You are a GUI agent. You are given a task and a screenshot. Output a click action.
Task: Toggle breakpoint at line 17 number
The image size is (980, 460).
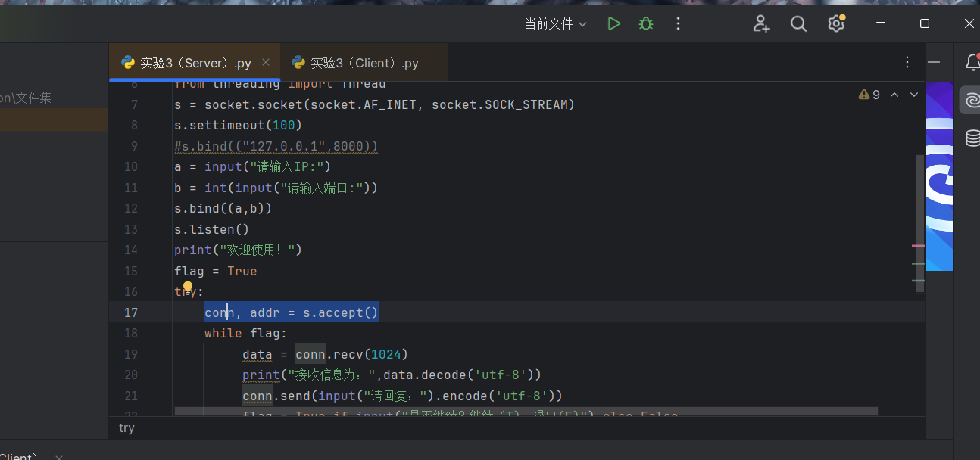point(130,312)
